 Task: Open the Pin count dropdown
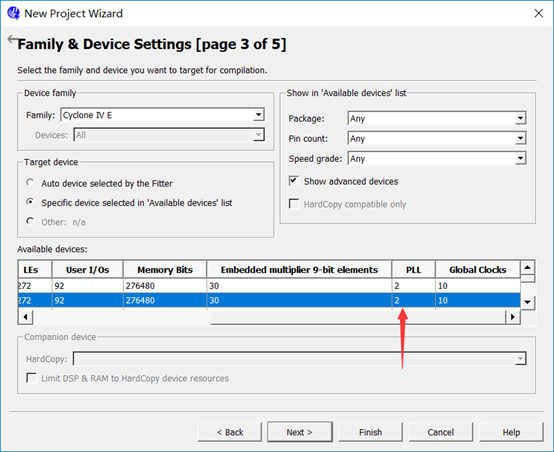point(437,138)
